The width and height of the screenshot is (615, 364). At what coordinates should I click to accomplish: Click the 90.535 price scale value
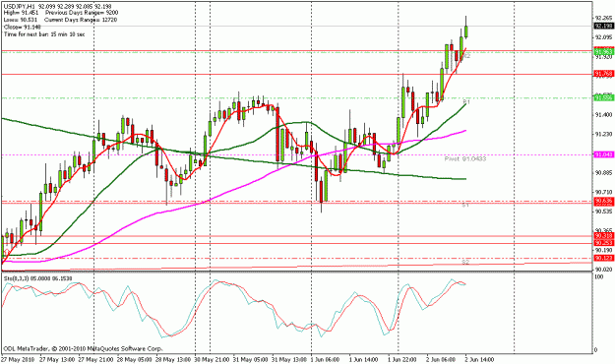pos(603,212)
